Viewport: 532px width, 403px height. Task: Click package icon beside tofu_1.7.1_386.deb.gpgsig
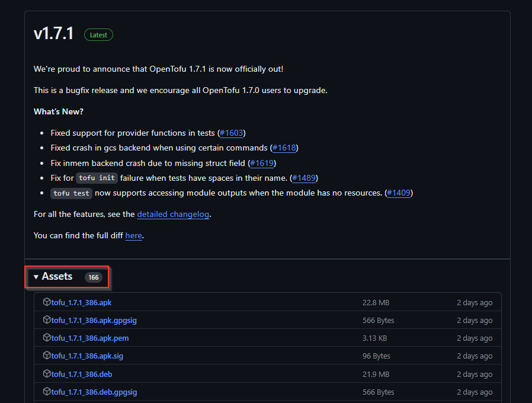click(47, 391)
